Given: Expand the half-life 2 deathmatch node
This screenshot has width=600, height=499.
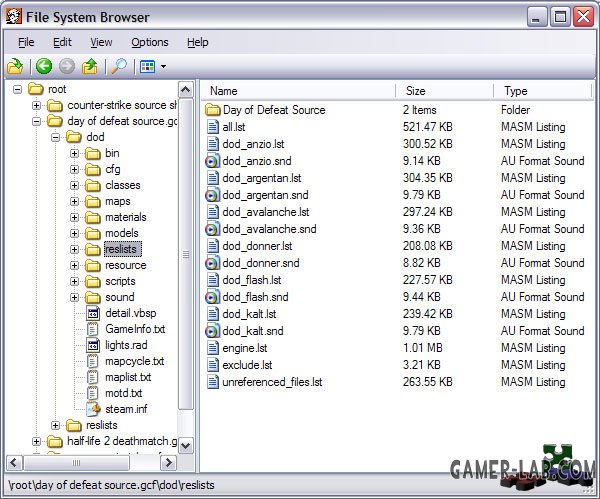Looking at the screenshot, I should [36, 442].
